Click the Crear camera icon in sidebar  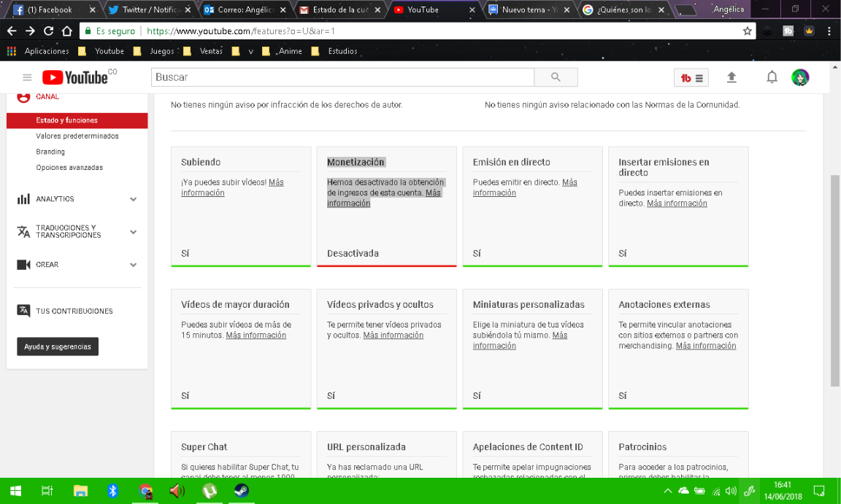point(23,265)
